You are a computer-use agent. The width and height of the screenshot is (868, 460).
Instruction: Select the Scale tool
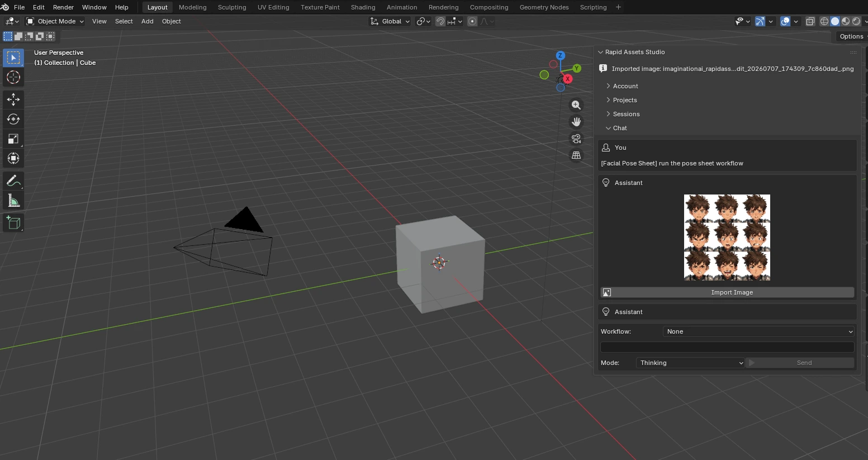[x=13, y=139]
